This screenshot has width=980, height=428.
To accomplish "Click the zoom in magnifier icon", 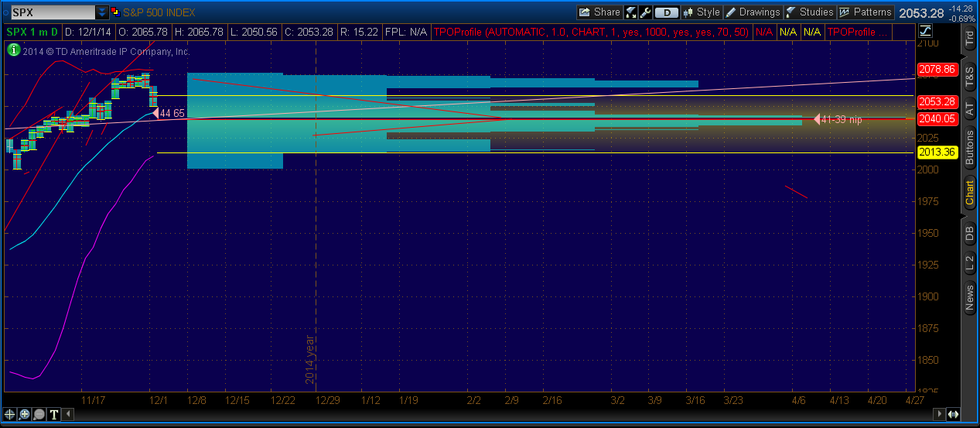I will point(24,414).
